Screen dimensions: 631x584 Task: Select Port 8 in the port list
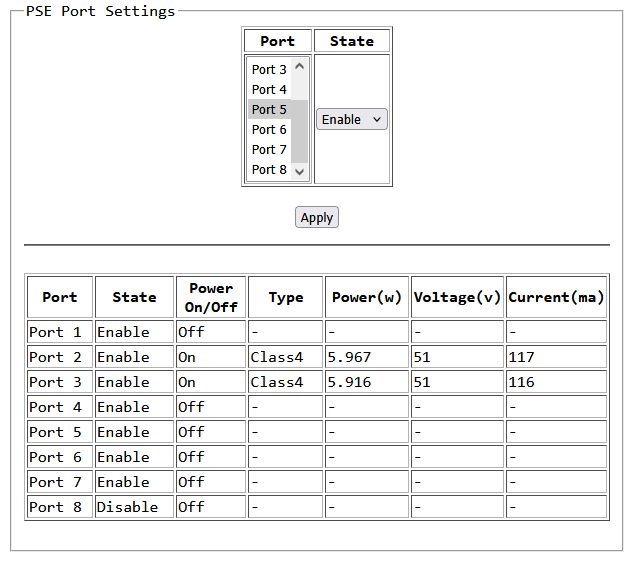[x=269, y=170]
